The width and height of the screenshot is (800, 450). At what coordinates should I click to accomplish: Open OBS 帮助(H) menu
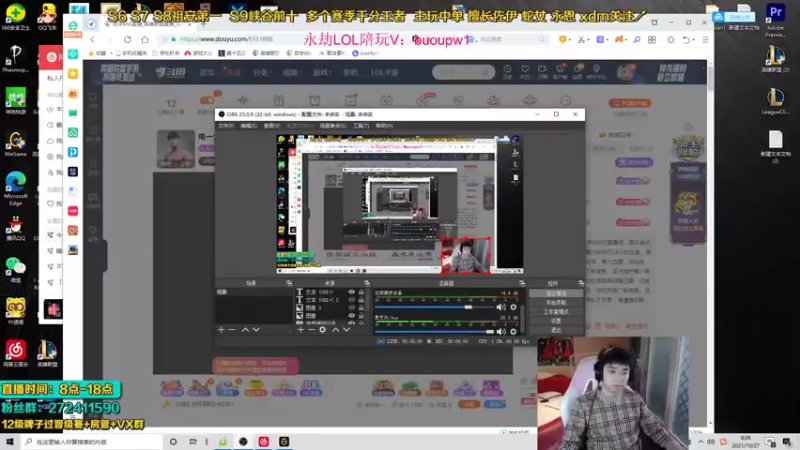(384, 126)
